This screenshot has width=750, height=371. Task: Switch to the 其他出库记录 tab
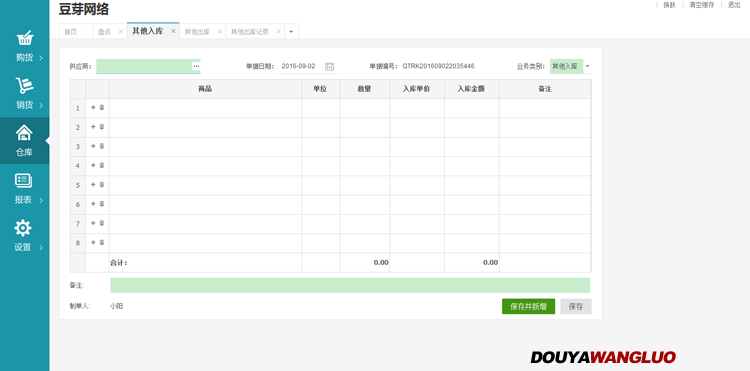(250, 32)
